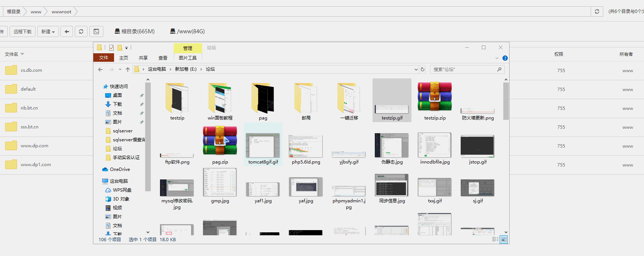The width and height of the screenshot is (644, 256).
Task: Open the 查看 ribbon tab
Action: pyautogui.click(x=163, y=58)
